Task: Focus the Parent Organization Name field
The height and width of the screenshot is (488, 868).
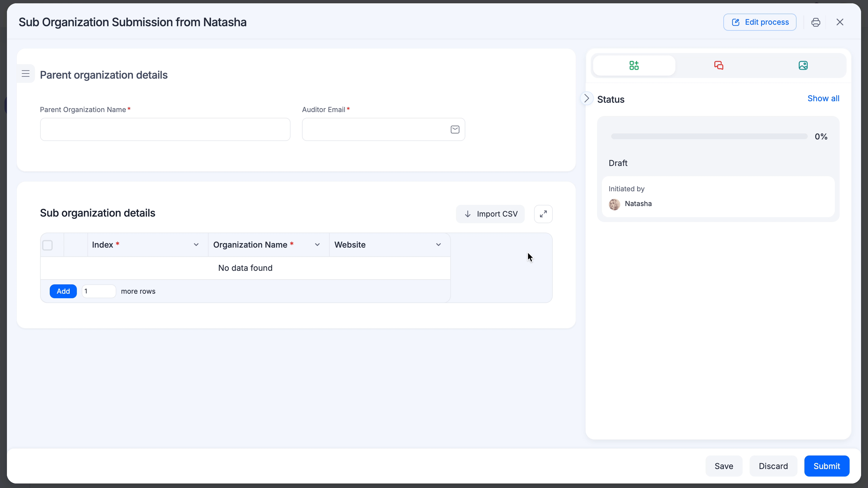Action: point(165,129)
